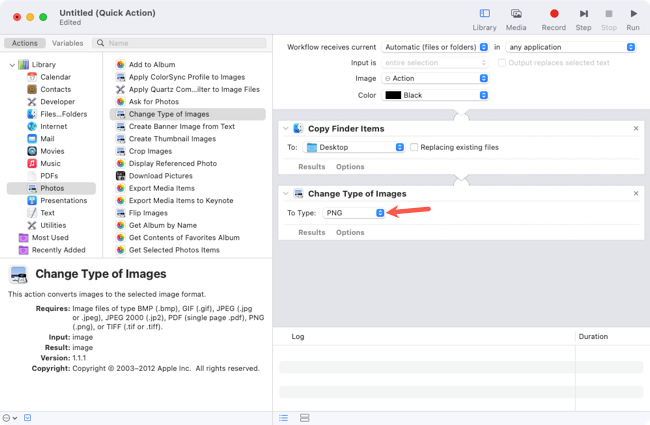Screen dimensions: 650x425
Task: Select the Photos category in library
Action: [51, 188]
